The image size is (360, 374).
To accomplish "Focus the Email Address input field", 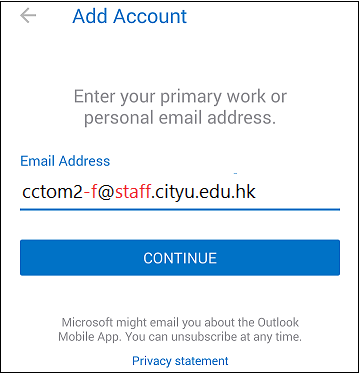I will pos(180,192).
